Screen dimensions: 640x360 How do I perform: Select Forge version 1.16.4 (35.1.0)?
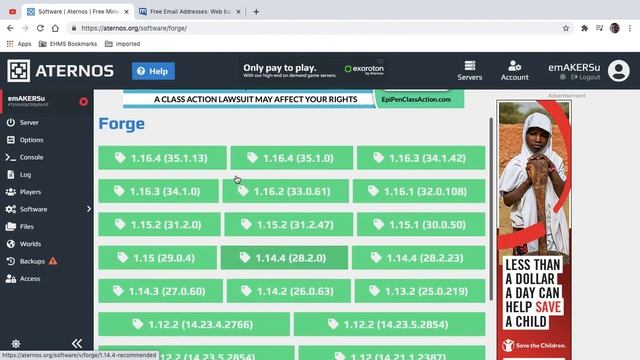(291, 158)
